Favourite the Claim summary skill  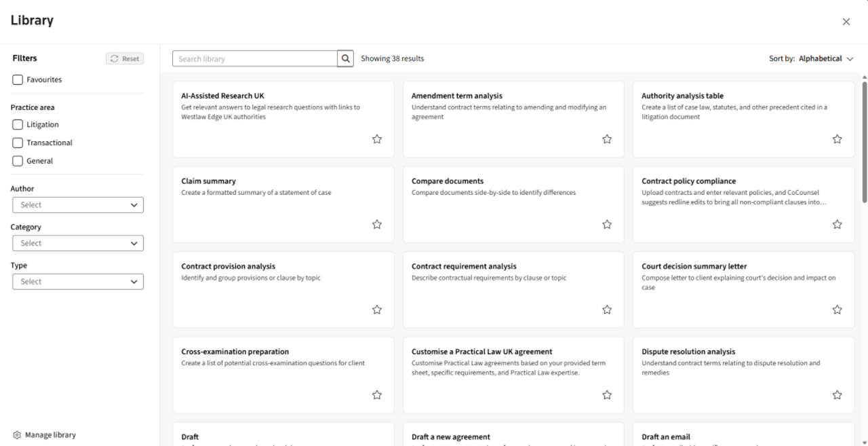(x=377, y=225)
